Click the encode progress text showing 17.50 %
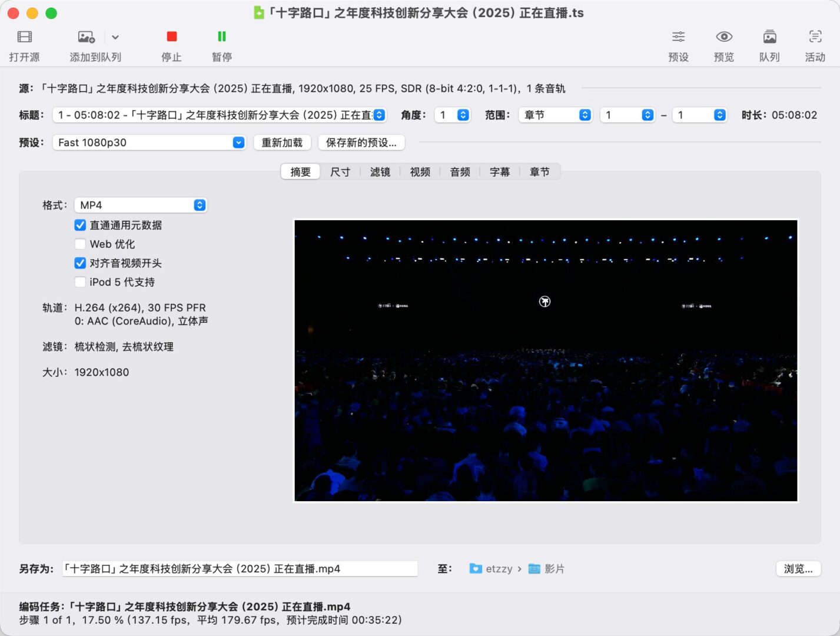 (211, 620)
